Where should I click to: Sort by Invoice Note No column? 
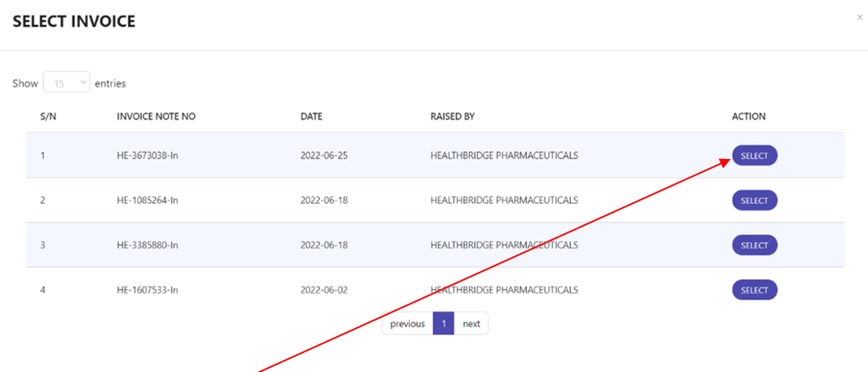coord(156,117)
